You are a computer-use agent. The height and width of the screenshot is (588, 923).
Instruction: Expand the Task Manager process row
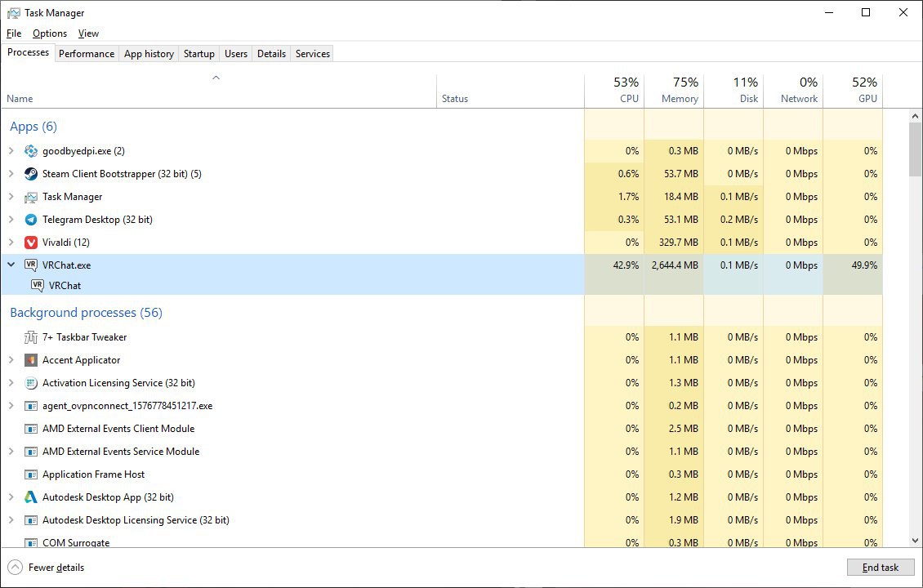(x=11, y=197)
